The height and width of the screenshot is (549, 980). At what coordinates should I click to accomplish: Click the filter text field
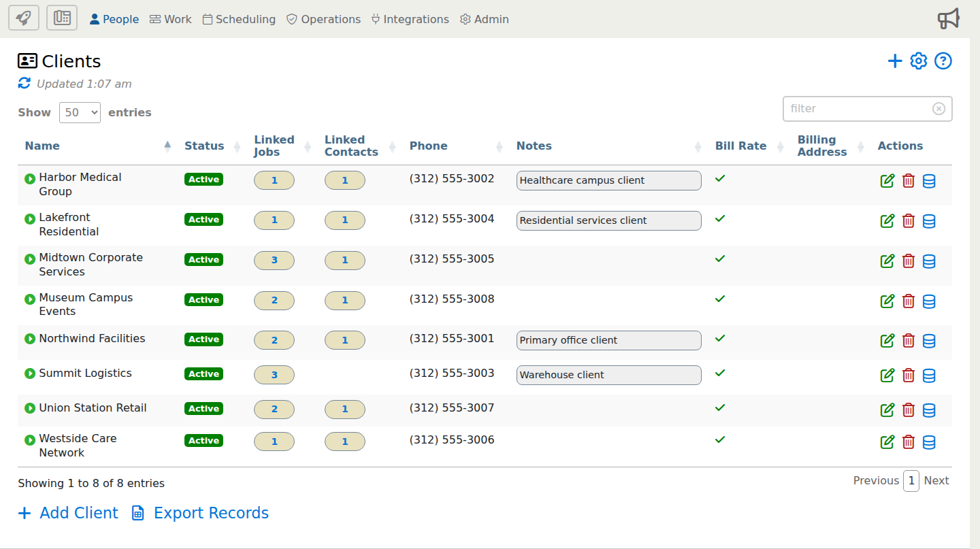pos(867,109)
